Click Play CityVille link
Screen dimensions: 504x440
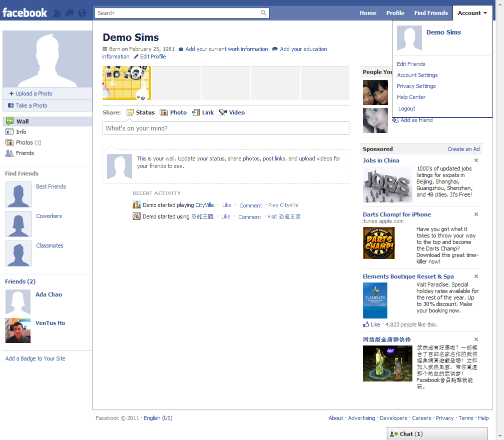coord(283,205)
